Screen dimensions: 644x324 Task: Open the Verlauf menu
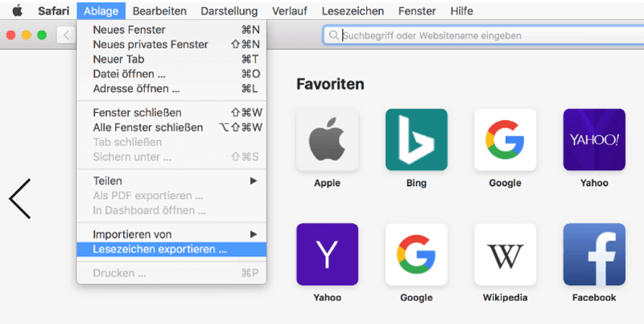290,11
